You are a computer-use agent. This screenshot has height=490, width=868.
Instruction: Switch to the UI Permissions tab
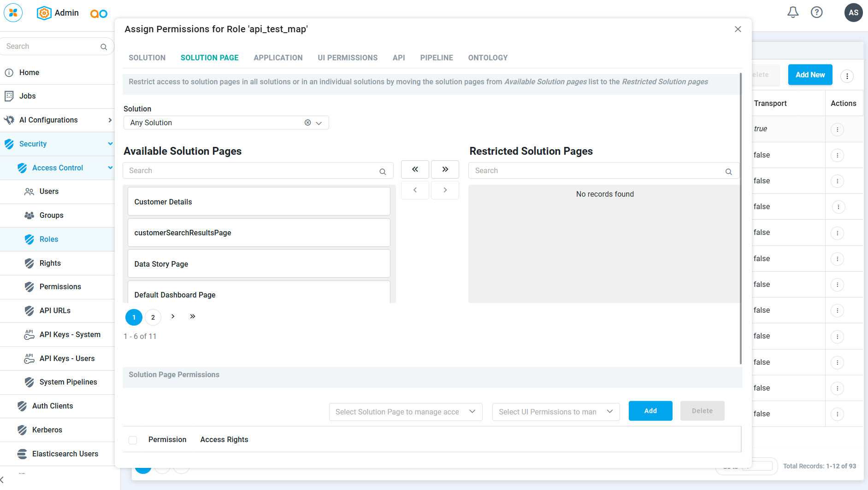(348, 58)
